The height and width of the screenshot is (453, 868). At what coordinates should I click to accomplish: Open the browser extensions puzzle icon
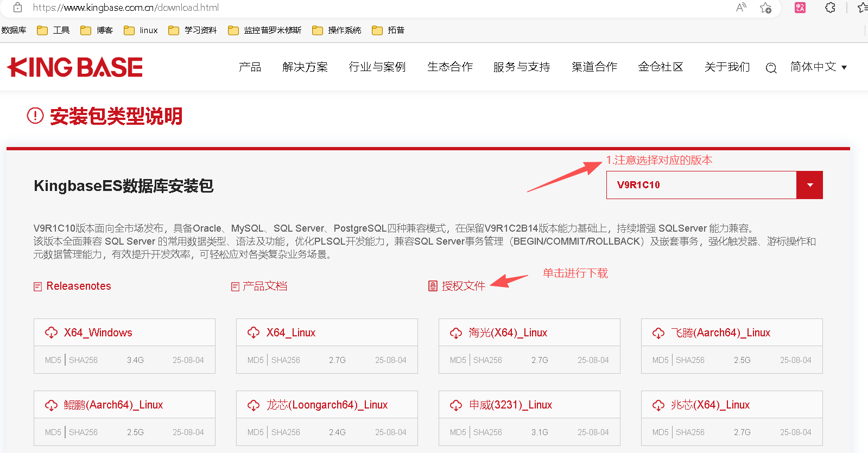[830, 8]
